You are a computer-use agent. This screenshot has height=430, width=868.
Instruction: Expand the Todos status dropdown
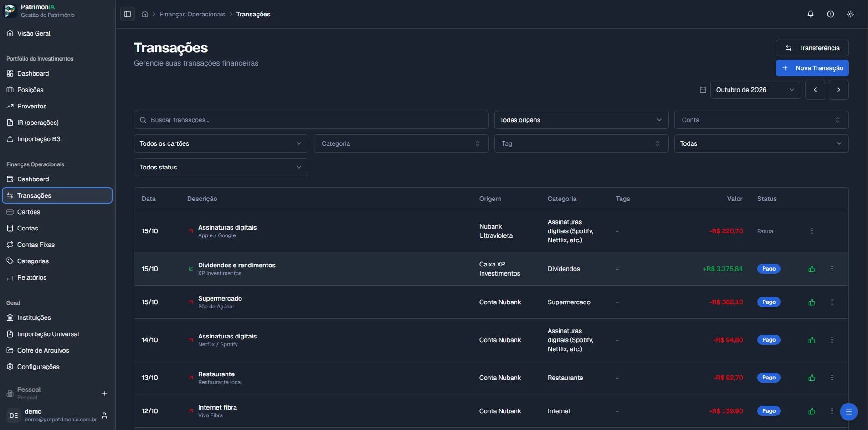(221, 167)
